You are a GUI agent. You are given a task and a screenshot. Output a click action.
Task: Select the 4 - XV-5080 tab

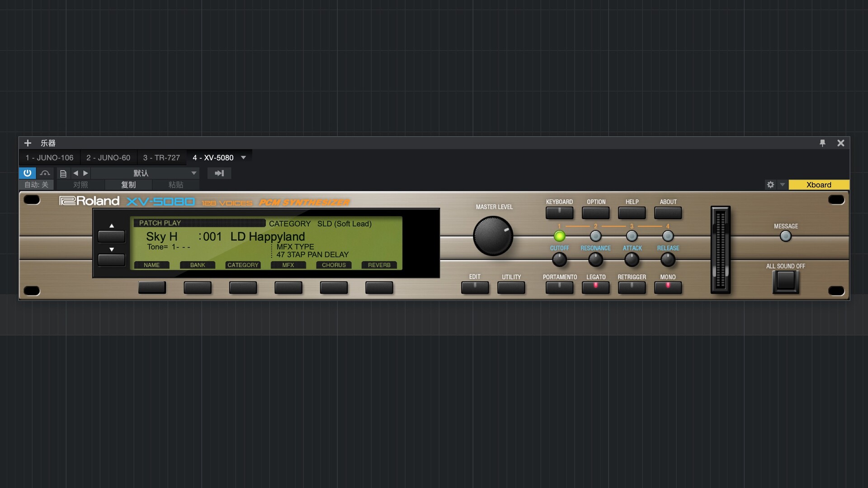(x=213, y=158)
